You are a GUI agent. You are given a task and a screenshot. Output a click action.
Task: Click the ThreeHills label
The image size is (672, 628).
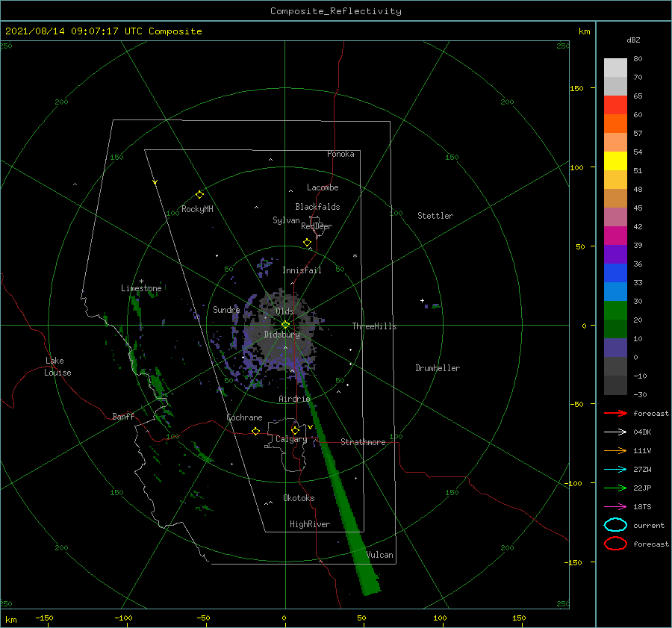tap(374, 326)
